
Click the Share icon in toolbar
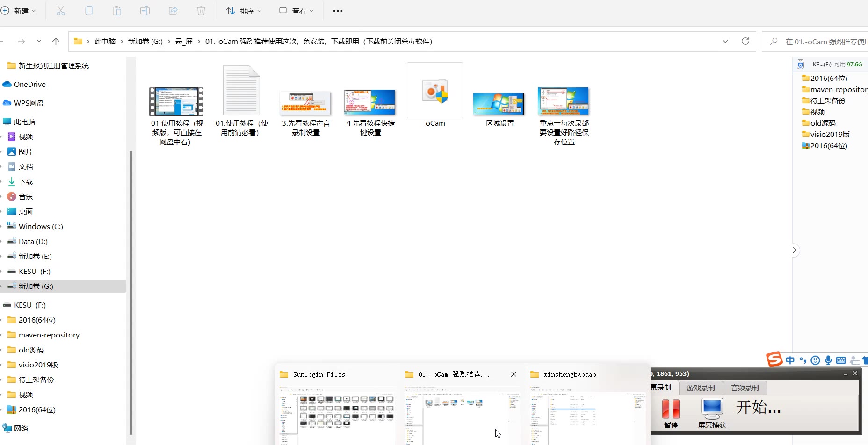point(173,11)
